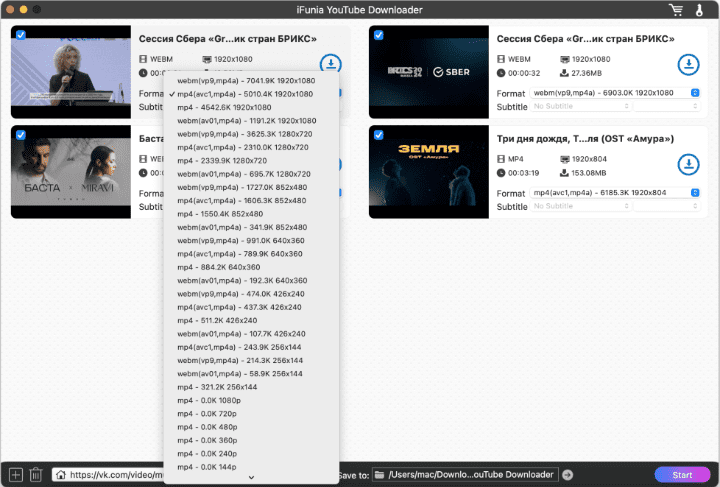This screenshot has width=720, height=487.
Task: Download the Sber WEBM 27.36MB video
Action: point(688,65)
